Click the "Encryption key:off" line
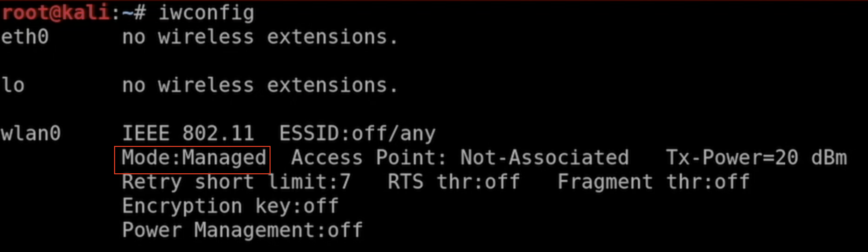 (x=230, y=206)
